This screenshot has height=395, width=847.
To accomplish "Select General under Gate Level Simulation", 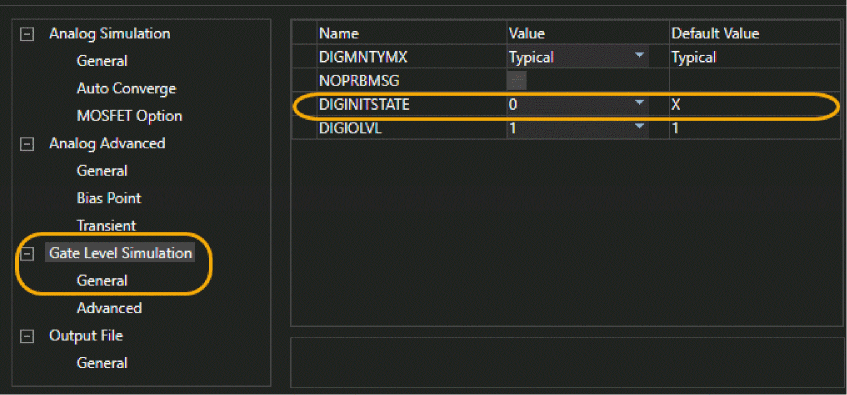I will tap(102, 281).
